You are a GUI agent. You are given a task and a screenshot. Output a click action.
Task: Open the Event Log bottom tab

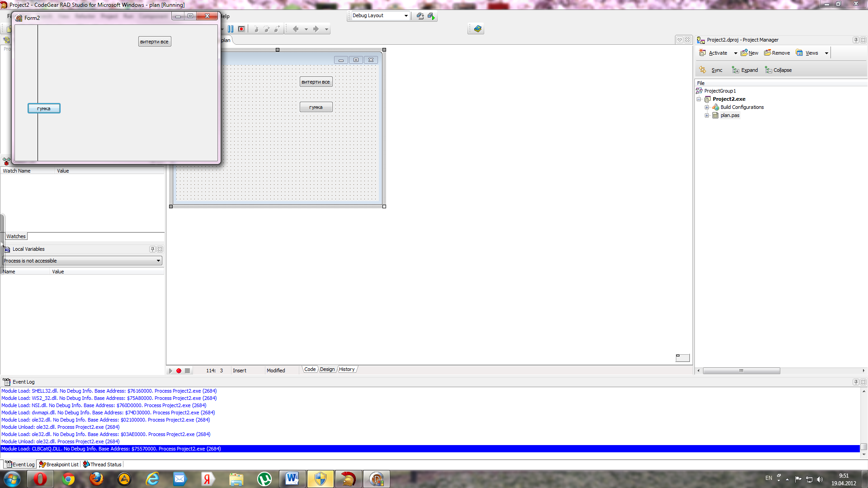coord(20,465)
